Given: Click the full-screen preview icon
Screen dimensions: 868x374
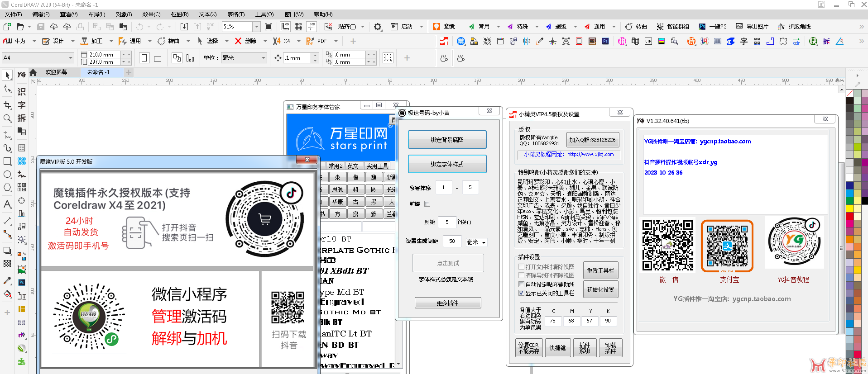Looking at the screenshot, I should [x=269, y=27].
